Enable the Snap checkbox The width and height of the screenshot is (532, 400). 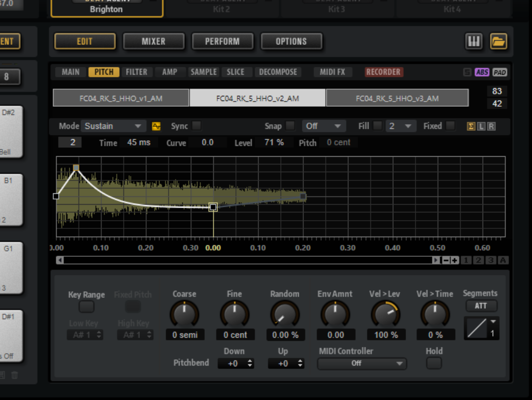(x=290, y=126)
